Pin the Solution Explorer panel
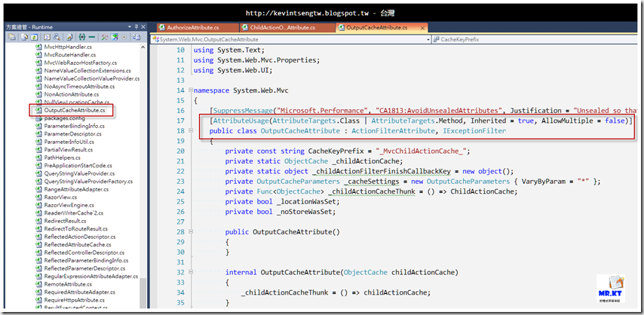This screenshot has height=315, width=644. coord(136,27)
